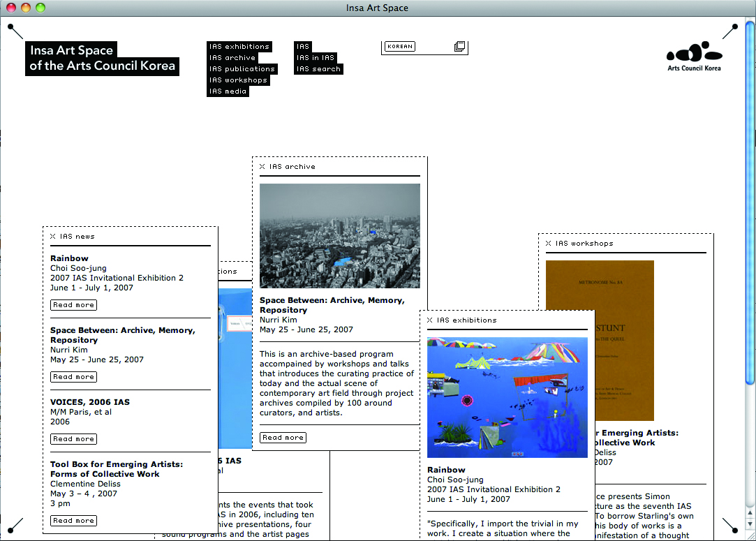
Task: Open the IAS exhibitions menu item
Action: tap(239, 47)
